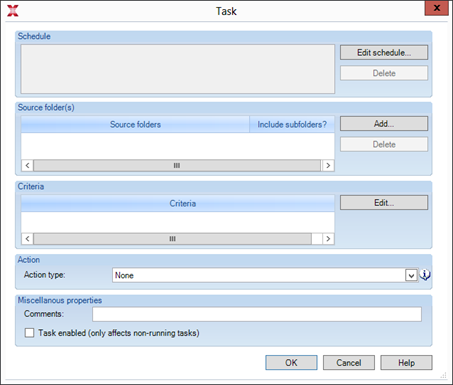Click the red X application icon in title bar
Image resolution: width=453 pixels, height=385 pixels.
click(13, 11)
